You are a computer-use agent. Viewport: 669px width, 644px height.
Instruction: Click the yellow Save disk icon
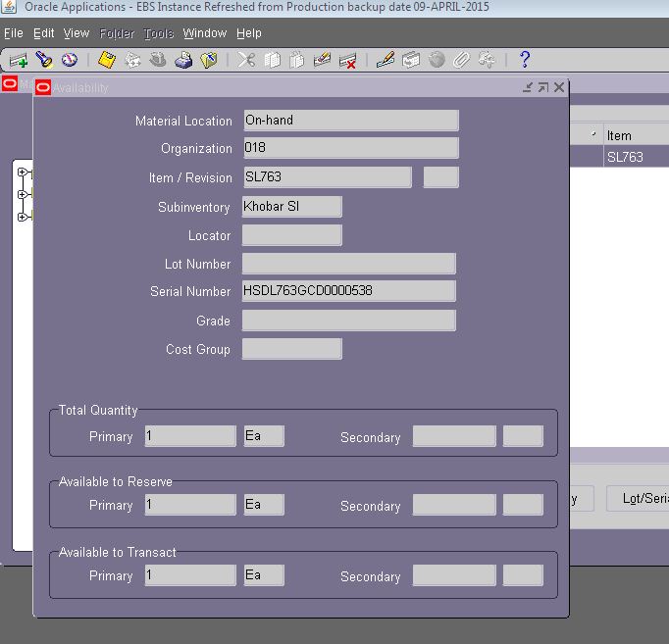pyautogui.click(x=107, y=60)
